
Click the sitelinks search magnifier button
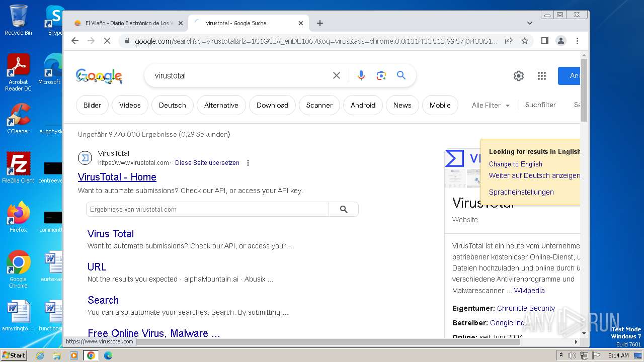coord(344,209)
